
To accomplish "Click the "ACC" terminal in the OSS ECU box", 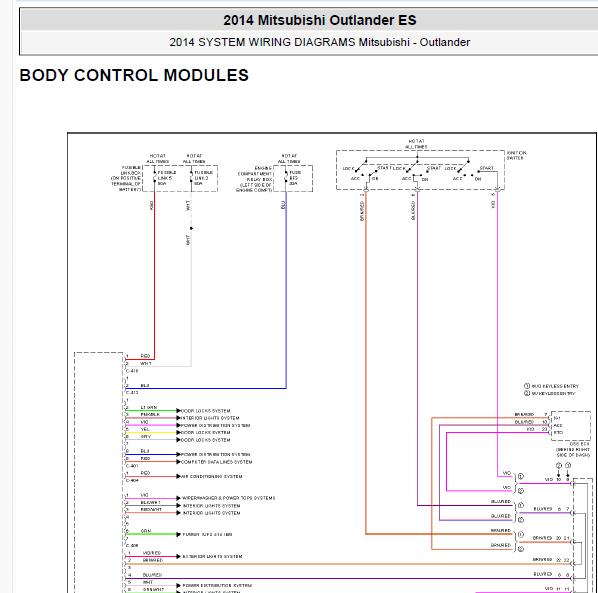I will tap(558, 425).
